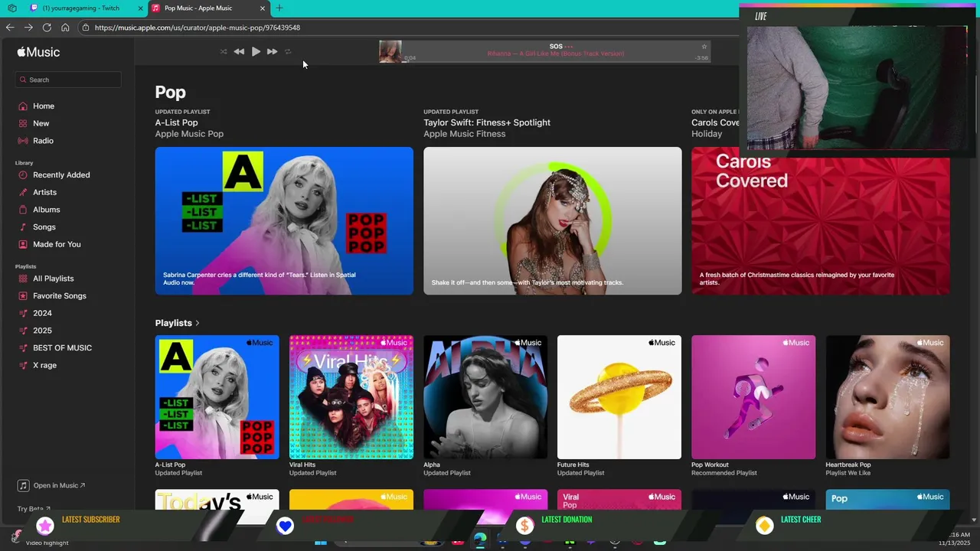The height and width of the screenshot is (551, 980).
Task: Click Open in Music link
Action: coord(51,485)
